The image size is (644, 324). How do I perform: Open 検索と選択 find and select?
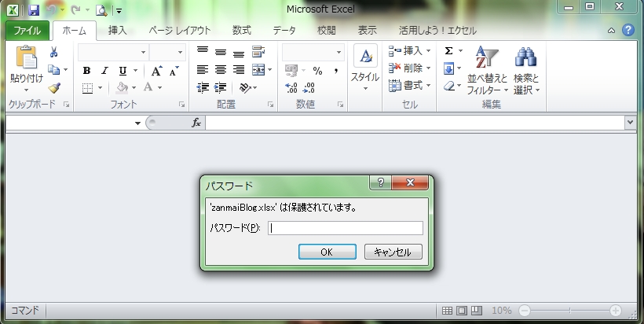526,70
